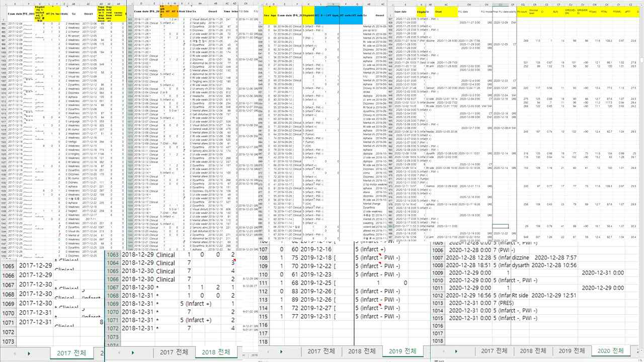The height and width of the screenshot is (362, 644).
Task: Select the active '2019 전체' sheet tab in the third panel
Action: 403,350
